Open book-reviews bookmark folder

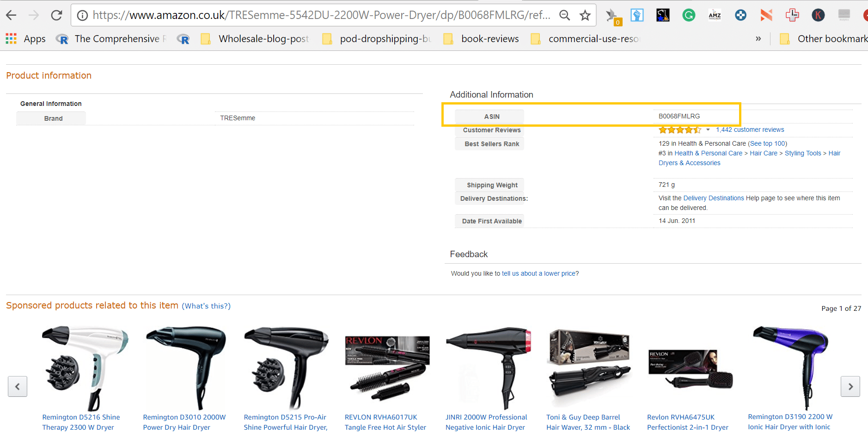481,39
